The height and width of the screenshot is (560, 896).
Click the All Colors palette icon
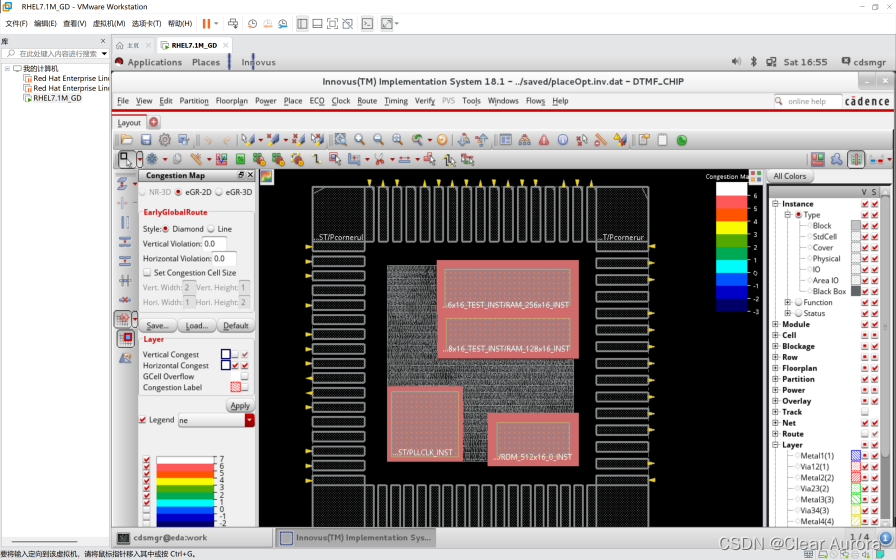(x=755, y=176)
